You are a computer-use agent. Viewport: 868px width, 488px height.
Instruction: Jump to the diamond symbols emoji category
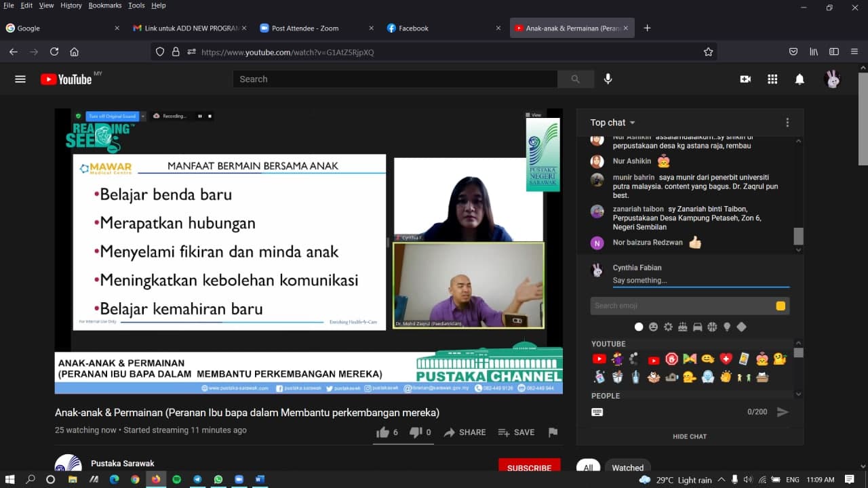(741, 327)
